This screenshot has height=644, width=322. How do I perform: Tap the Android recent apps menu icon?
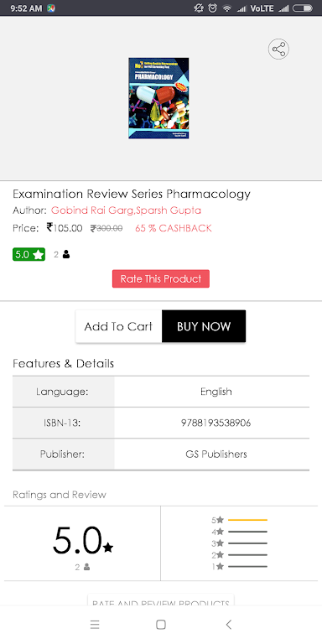(x=95, y=625)
